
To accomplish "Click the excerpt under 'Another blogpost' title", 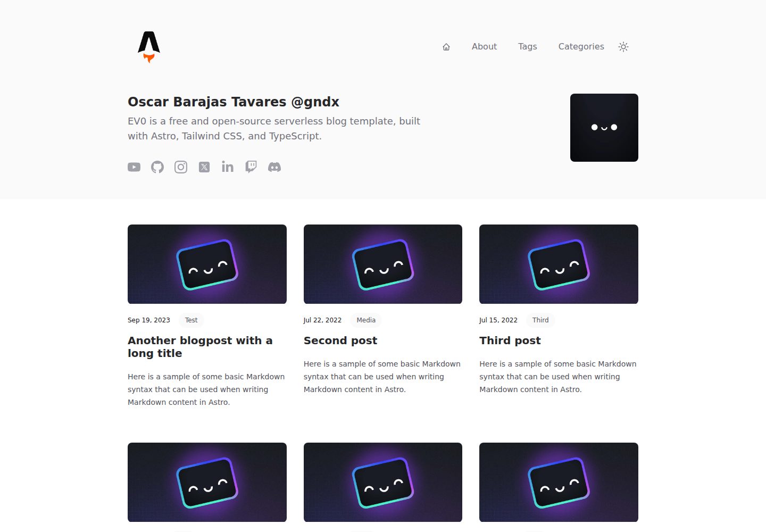I will pos(206,389).
